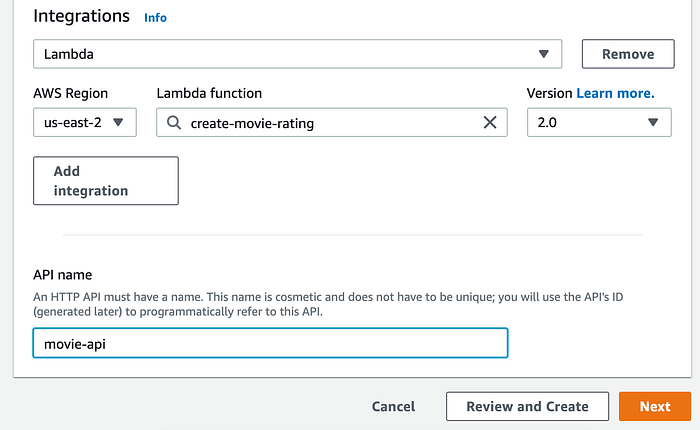Click Cancel to abort API creation
Screen dimensions: 700x430
coord(393,406)
